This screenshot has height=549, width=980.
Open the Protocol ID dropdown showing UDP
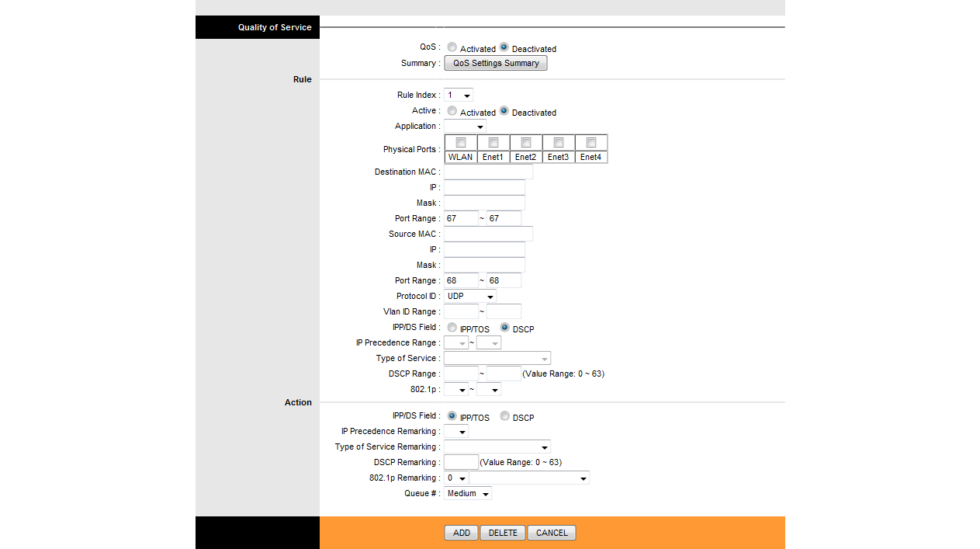pos(470,297)
